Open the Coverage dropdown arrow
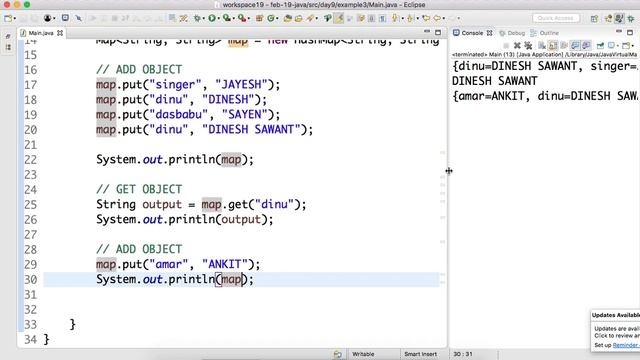The image size is (640, 360). 233,18
